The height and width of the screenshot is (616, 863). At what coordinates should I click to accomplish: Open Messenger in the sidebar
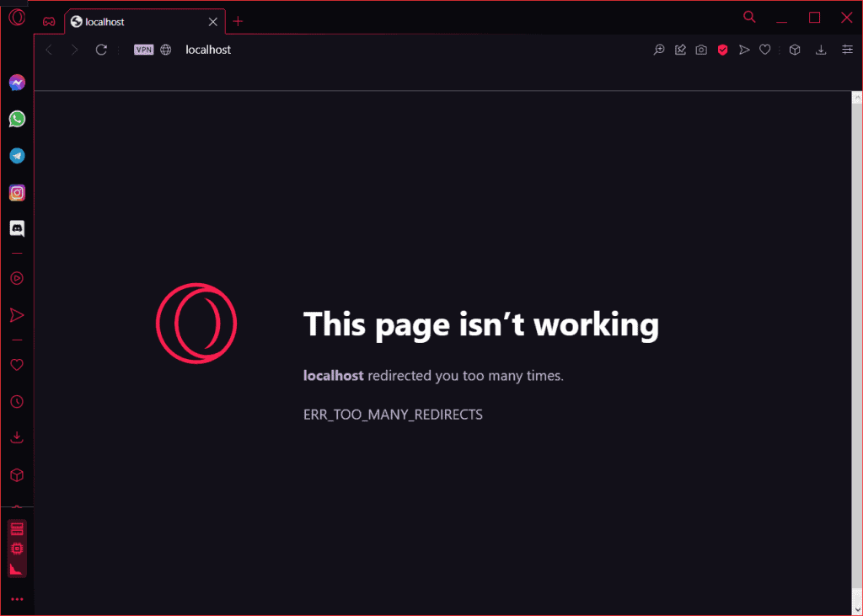click(17, 83)
